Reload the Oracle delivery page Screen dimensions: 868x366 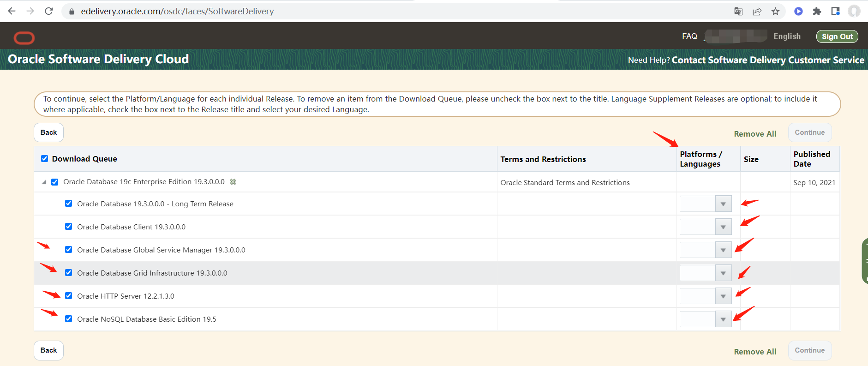point(49,11)
